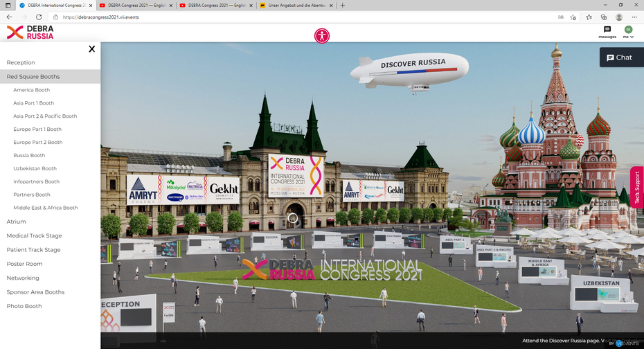The height and width of the screenshot is (349, 644).
Task: Go to Sponsor Area Booths
Action: (x=35, y=292)
